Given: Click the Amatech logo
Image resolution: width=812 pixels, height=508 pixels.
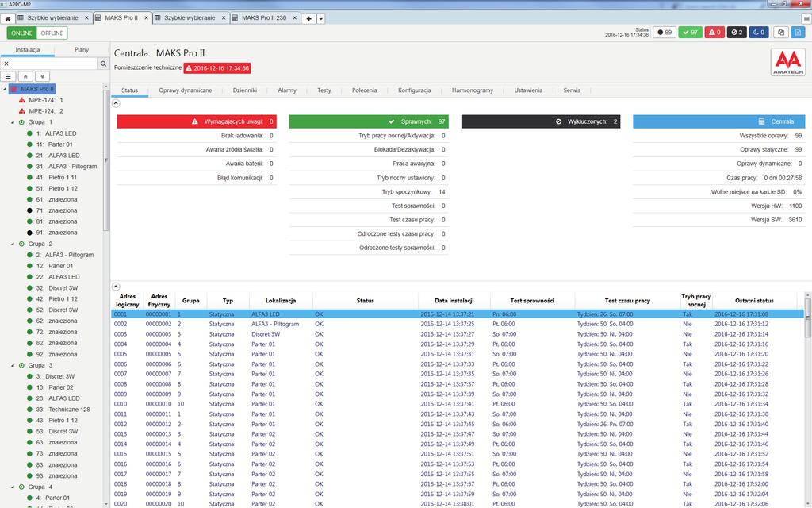Looking at the screenshot, I should click(787, 63).
